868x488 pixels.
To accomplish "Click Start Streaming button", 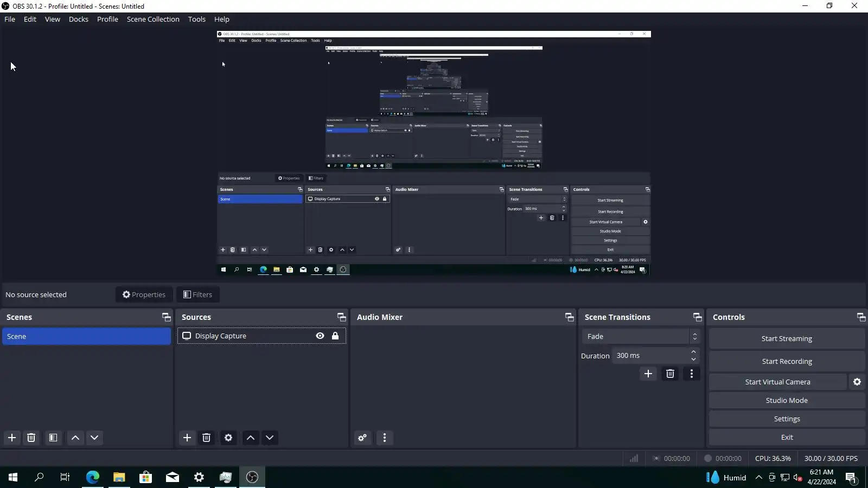I will pyautogui.click(x=787, y=338).
